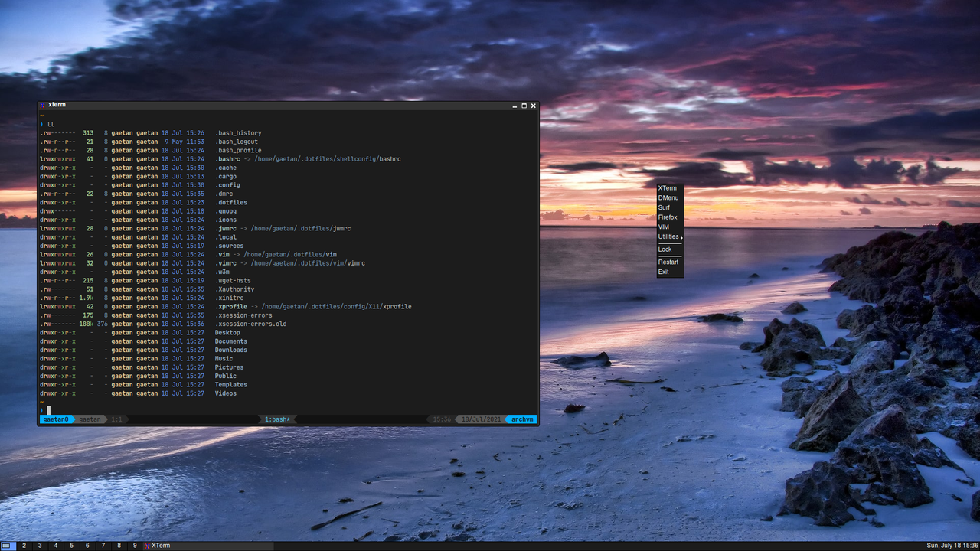Open Surf from the root menu
Screen dimensions: 980x551
(x=670, y=207)
